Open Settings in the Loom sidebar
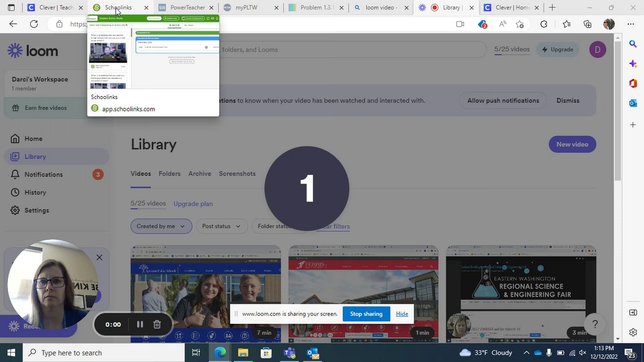Image resolution: width=644 pixels, height=362 pixels. (37, 210)
